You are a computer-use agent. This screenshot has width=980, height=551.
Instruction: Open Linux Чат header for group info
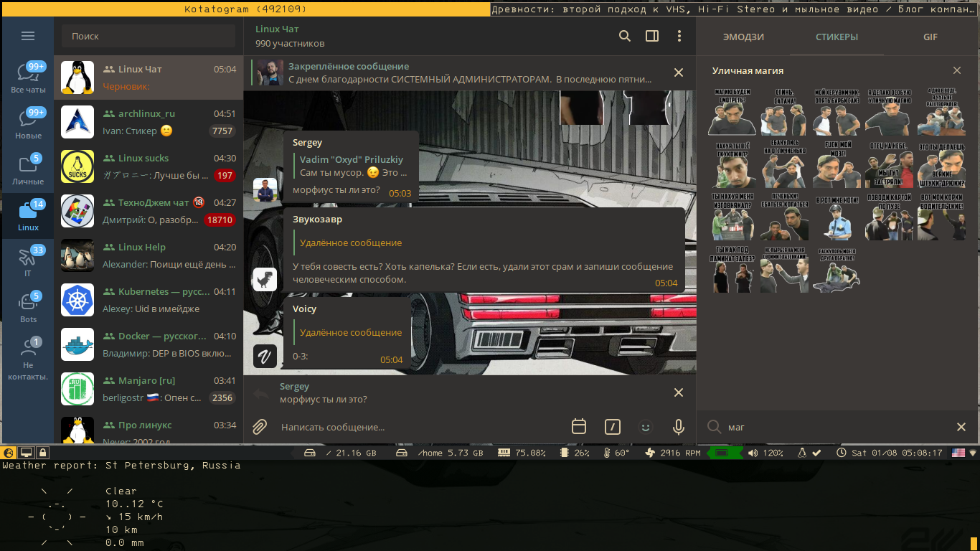click(290, 36)
